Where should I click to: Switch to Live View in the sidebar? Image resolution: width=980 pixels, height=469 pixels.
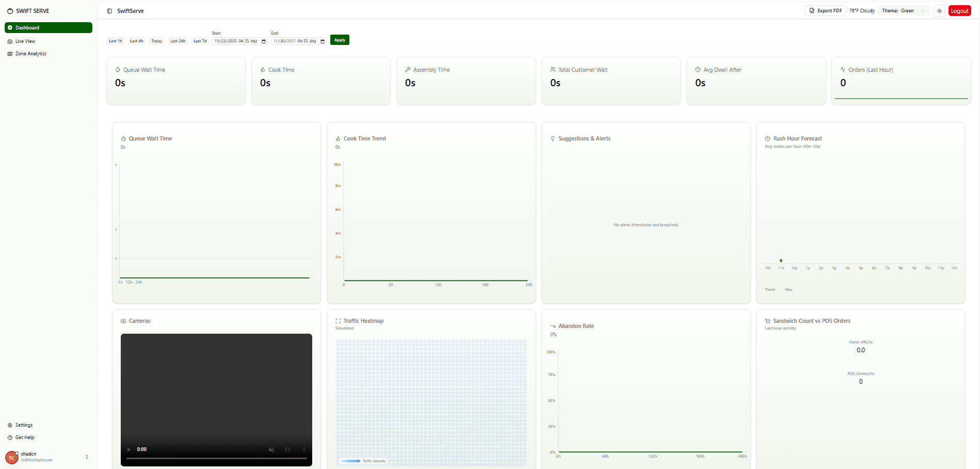coord(25,41)
